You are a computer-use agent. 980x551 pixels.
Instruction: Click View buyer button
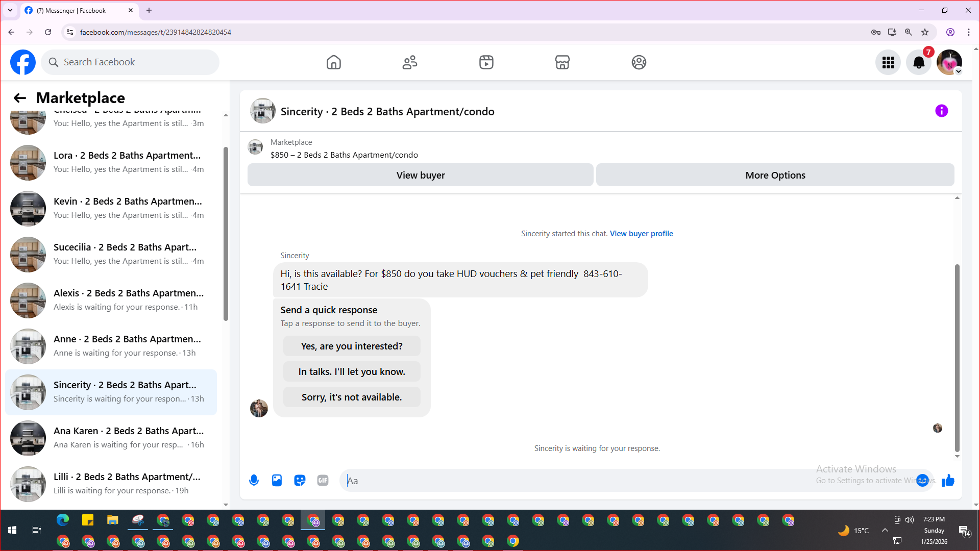click(421, 175)
